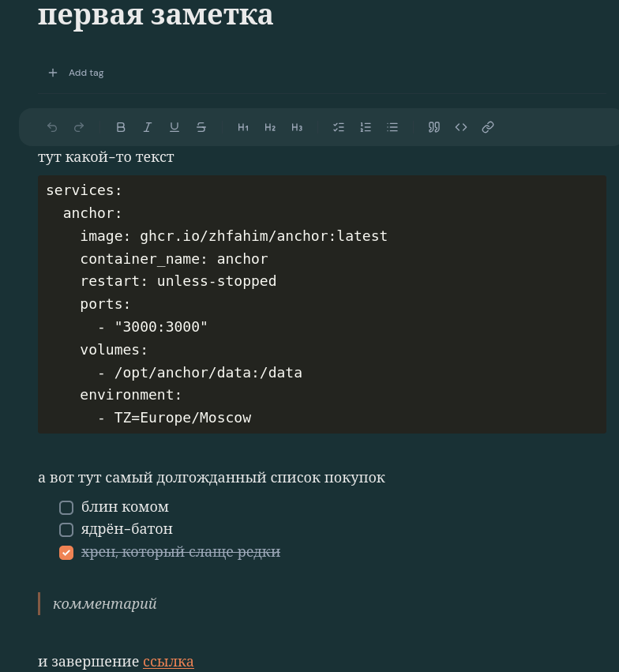
Task: Open the 'ссылка' hyperlink
Action: tap(168, 662)
